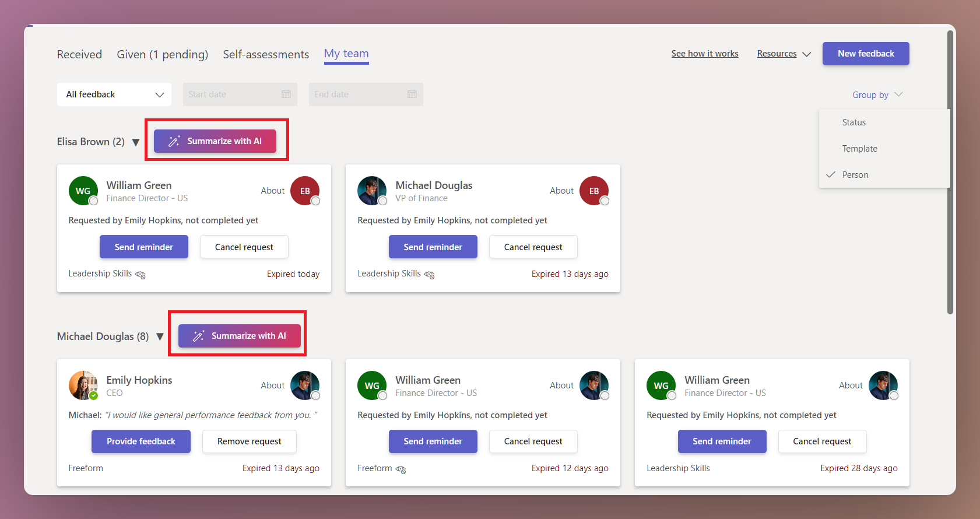
Task: Collapse the Elisa Brown group
Action: tap(136, 142)
